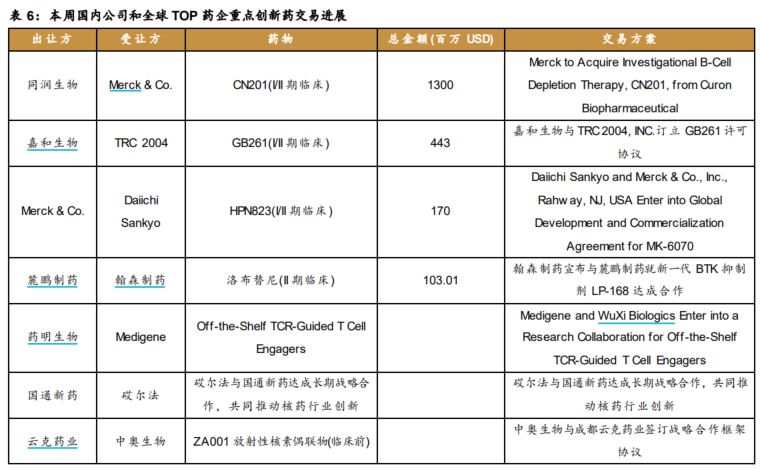Click the 交易方案 column header
Screen dimensions: 760x470
point(629,39)
